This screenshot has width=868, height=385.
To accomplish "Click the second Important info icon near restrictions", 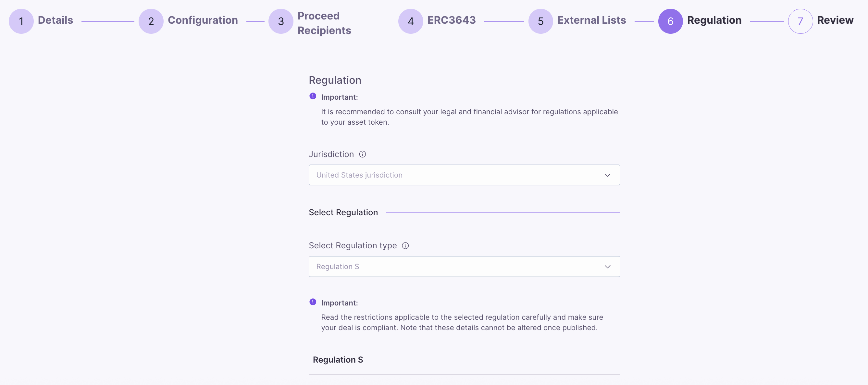I will click(x=313, y=302).
